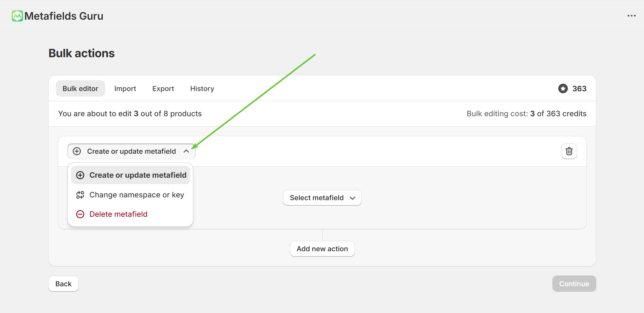Click the down chevron in Select metafield
This screenshot has width=644, height=313.
point(352,198)
